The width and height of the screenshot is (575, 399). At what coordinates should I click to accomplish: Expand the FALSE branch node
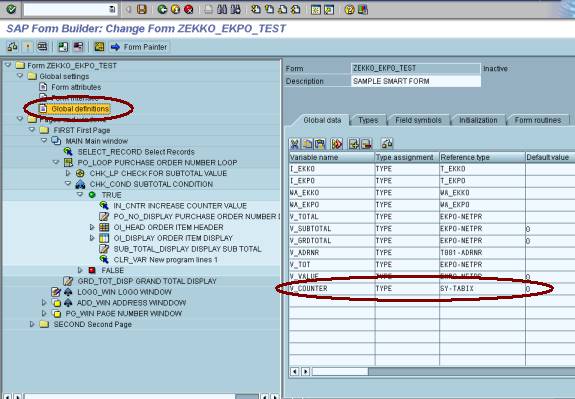80,270
